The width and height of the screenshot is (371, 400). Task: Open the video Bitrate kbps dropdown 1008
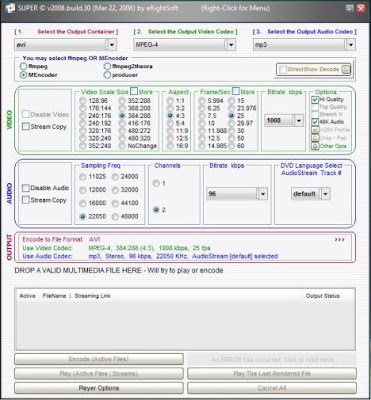click(284, 121)
